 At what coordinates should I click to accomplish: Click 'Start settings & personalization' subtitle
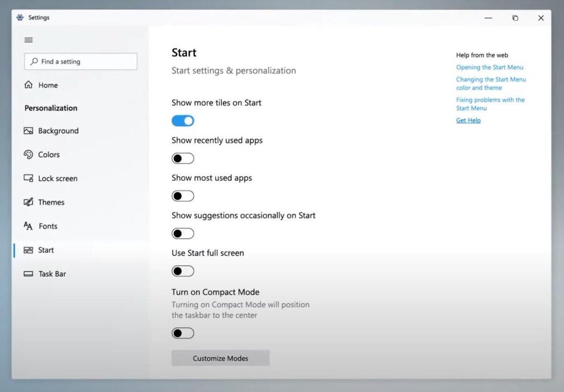(x=234, y=71)
